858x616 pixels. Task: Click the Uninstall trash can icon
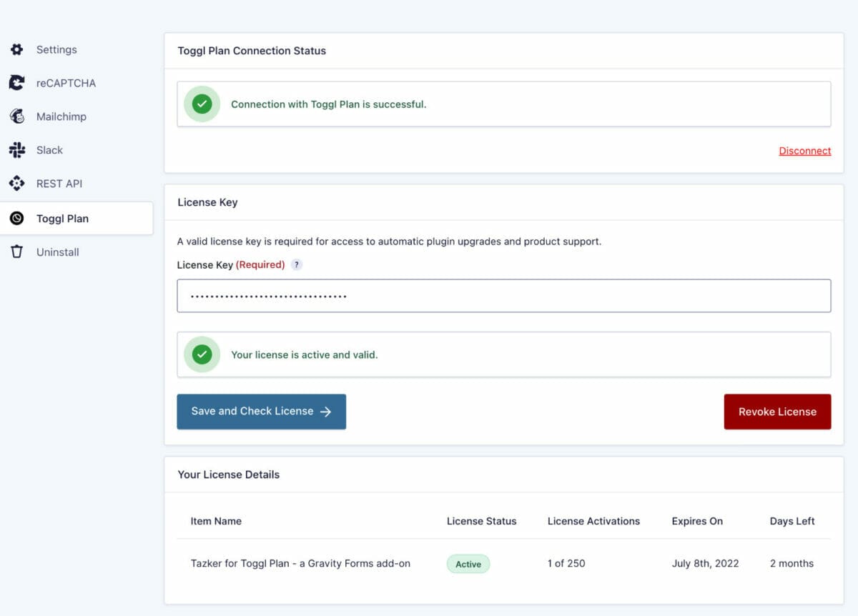(16, 252)
